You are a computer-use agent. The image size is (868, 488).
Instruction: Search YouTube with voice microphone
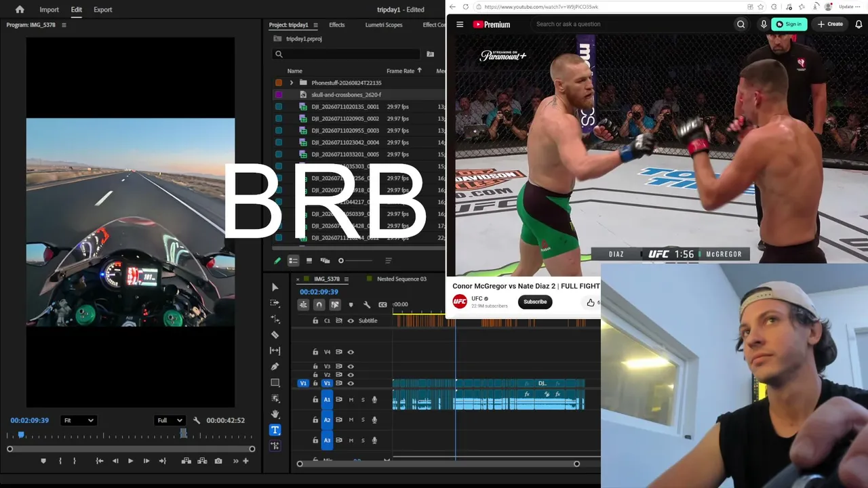pos(764,24)
